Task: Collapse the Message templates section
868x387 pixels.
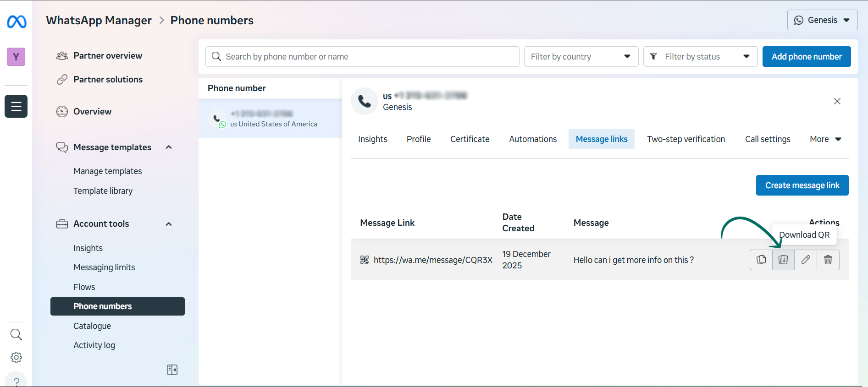Action: (169, 147)
